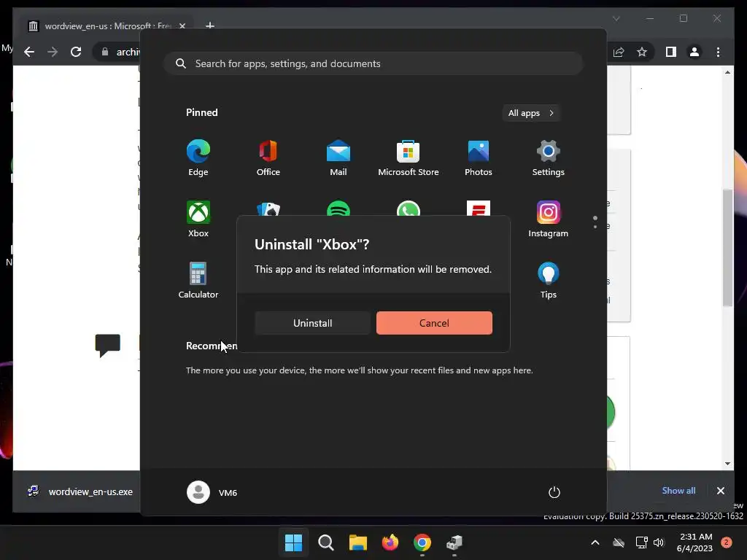747x560 pixels.
Task: Click the OneDrive cloud tray icon
Action: pyautogui.click(x=619, y=542)
